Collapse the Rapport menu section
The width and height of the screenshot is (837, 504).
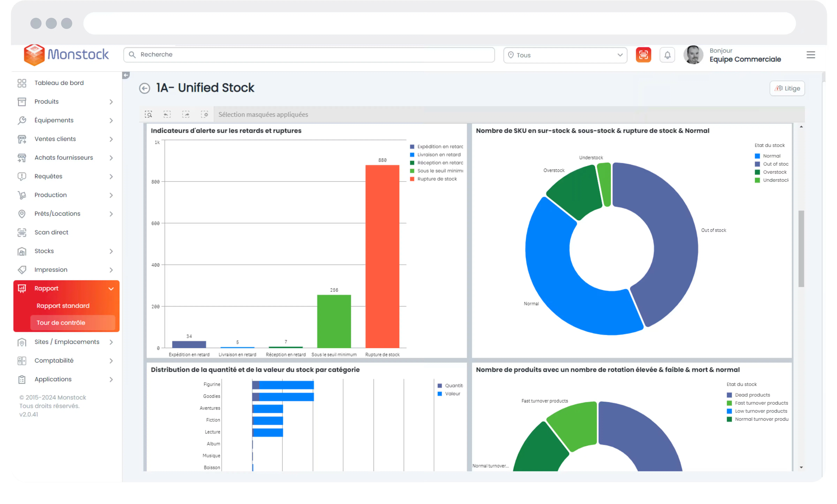tap(111, 289)
